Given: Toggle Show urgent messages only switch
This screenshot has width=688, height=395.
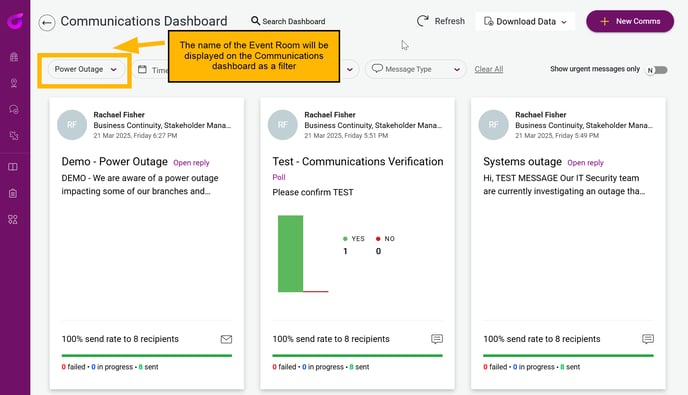Looking at the screenshot, I should pyautogui.click(x=657, y=70).
